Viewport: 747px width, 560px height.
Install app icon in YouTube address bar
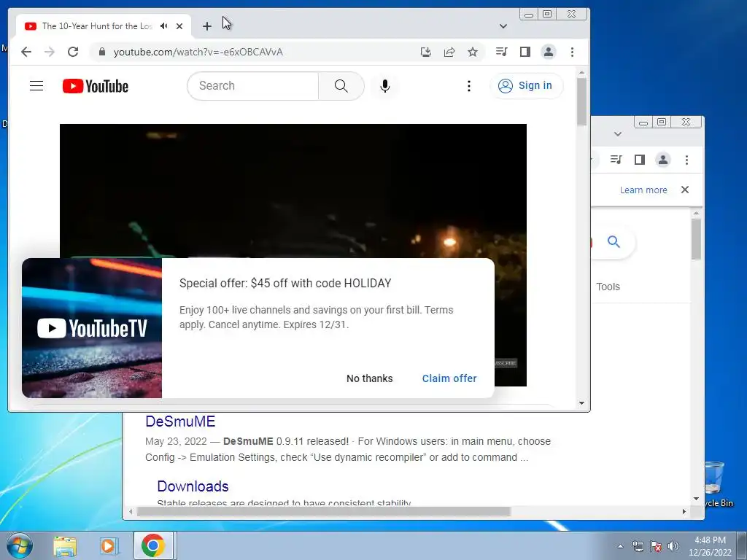click(426, 52)
